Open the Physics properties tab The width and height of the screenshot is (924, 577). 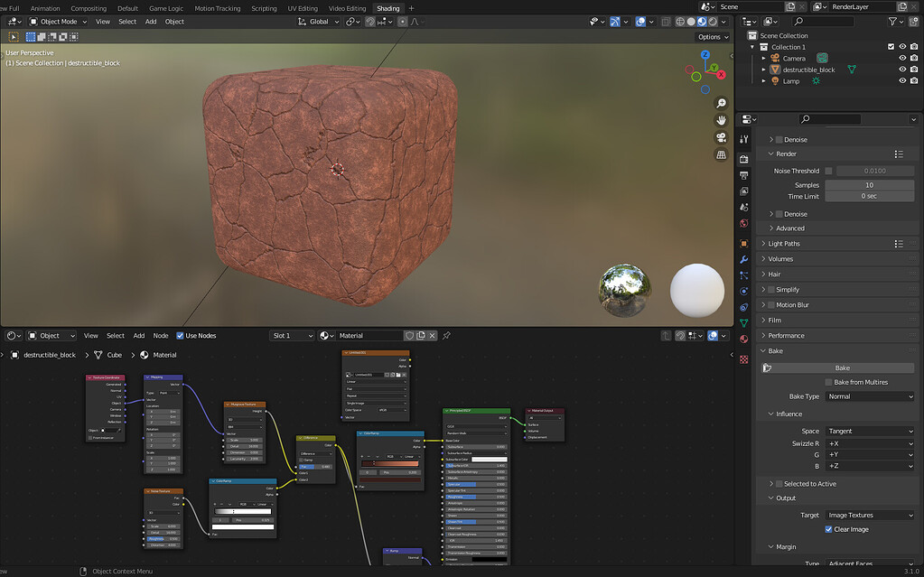[743, 291]
